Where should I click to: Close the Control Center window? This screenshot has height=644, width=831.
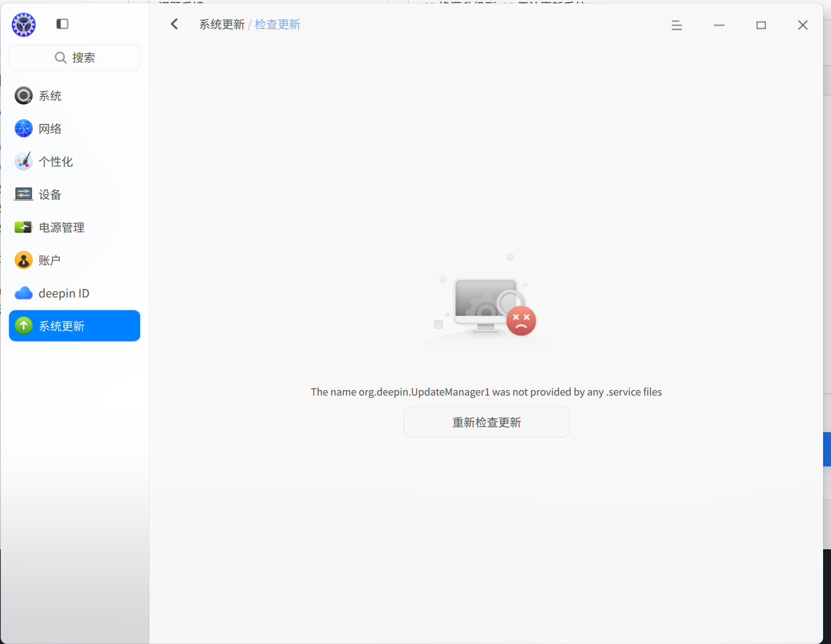(803, 25)
